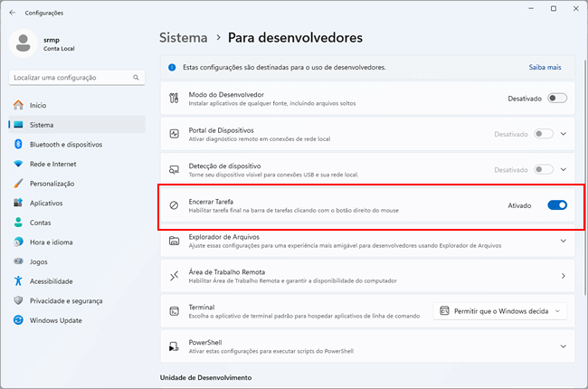Click Sistema in the breadcrumb
This screenshot has width=588, height=389.
184,37
